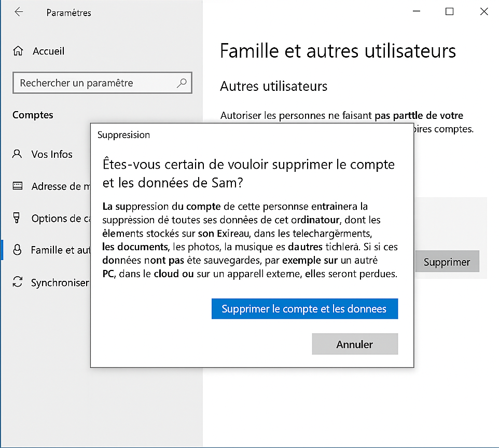Click the Comptes section heading
499x448 pixels.
tap(33, 115)
